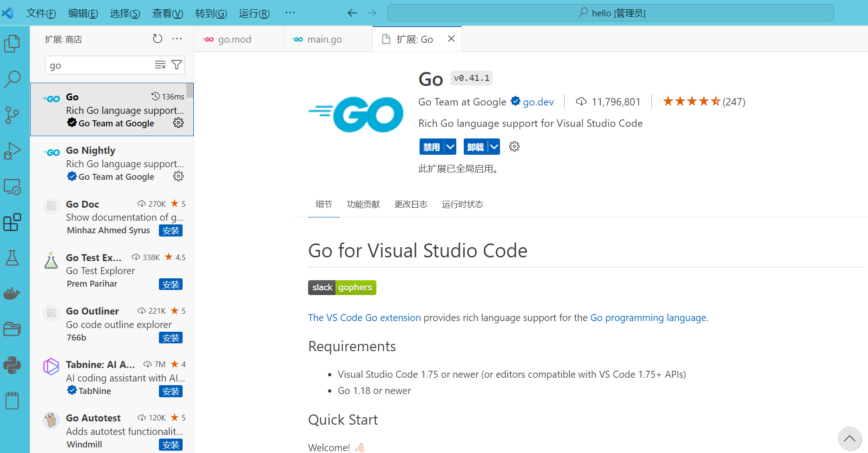This screenshot has width=868, height=453.
Task: Click the star rating (247)
Action: point(704,101)
